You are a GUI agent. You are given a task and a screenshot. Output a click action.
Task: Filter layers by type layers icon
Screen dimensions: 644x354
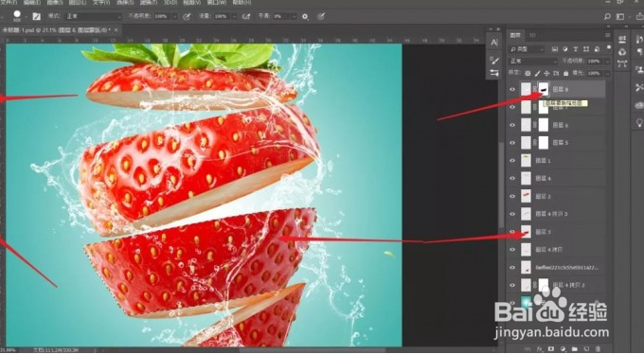[x=575, y=49]
